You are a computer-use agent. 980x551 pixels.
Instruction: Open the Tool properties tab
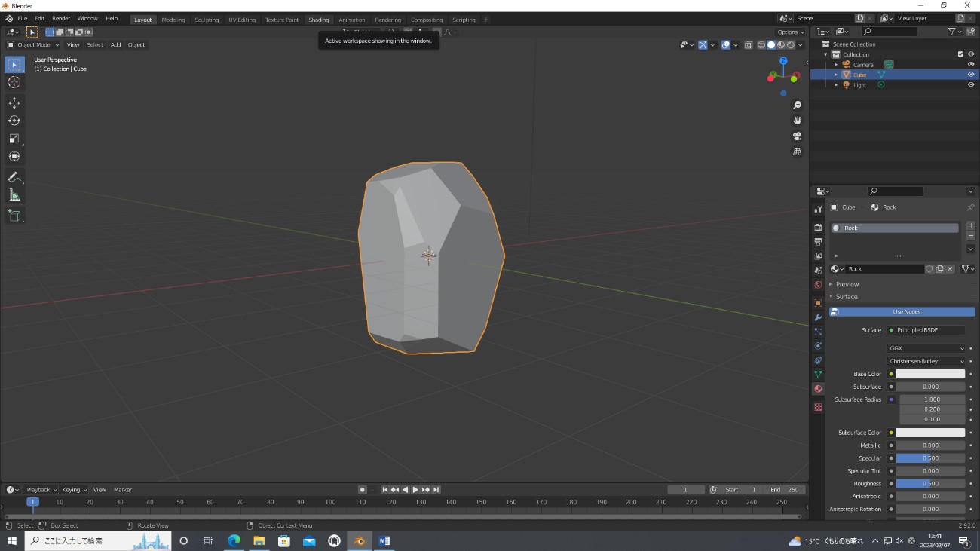tap(818, 210)
